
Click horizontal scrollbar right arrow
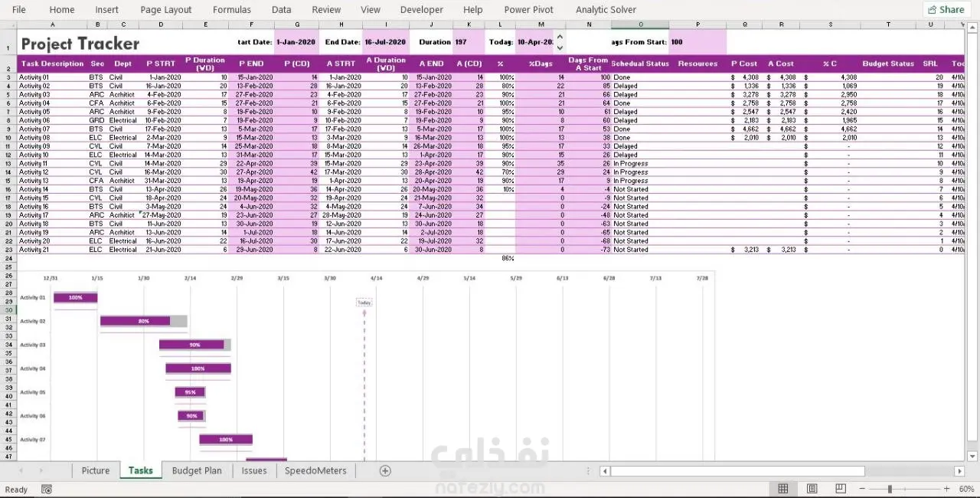tap(959, 471)
